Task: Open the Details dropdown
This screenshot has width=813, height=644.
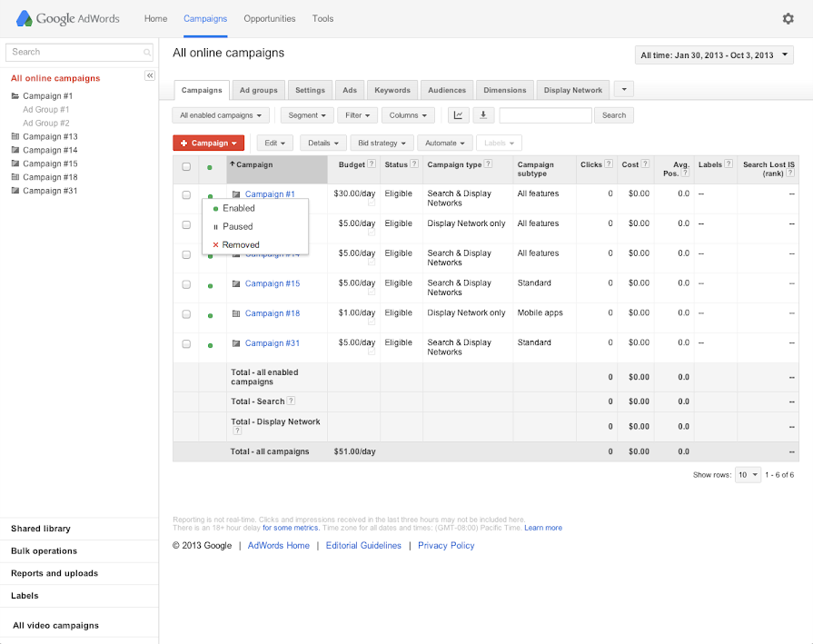Action: 323,144
